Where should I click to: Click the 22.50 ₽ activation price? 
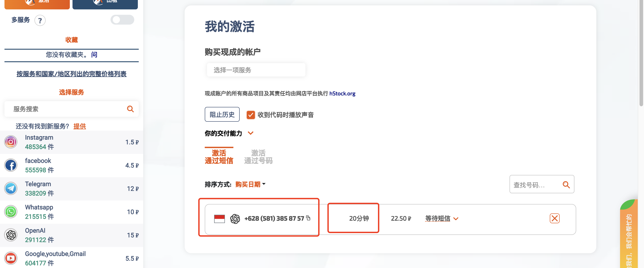point(401,219)
